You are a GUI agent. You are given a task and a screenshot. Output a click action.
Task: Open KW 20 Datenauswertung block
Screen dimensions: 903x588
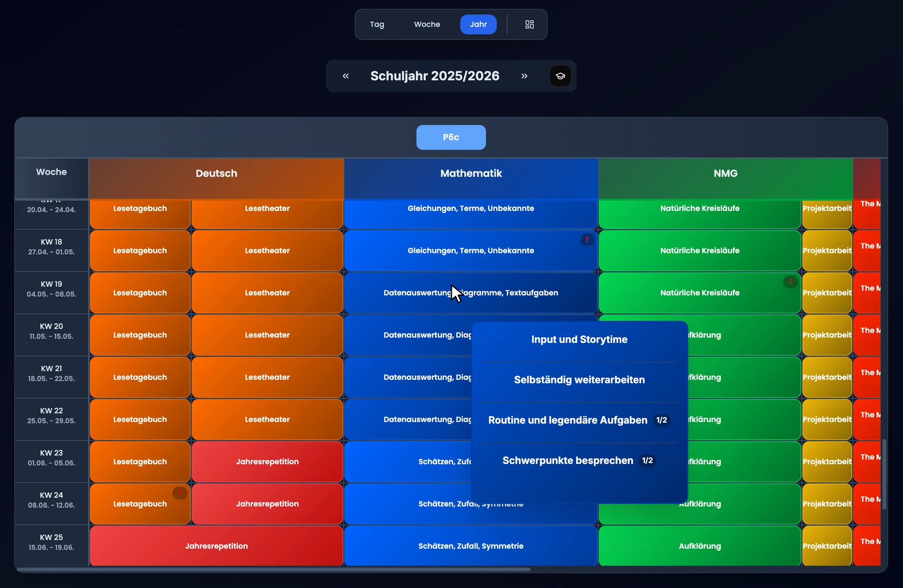(x=408, y=335)
